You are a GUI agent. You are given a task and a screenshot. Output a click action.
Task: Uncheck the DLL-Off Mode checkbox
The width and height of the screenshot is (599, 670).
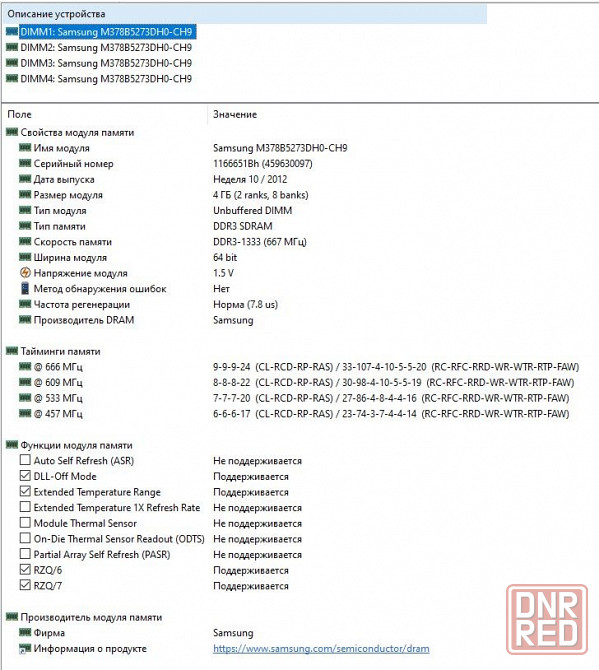coord(25,476)
